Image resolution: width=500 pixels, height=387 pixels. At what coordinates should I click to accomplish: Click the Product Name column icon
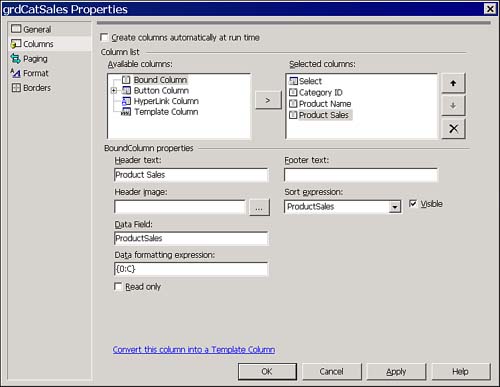click(x=293, y=104)
